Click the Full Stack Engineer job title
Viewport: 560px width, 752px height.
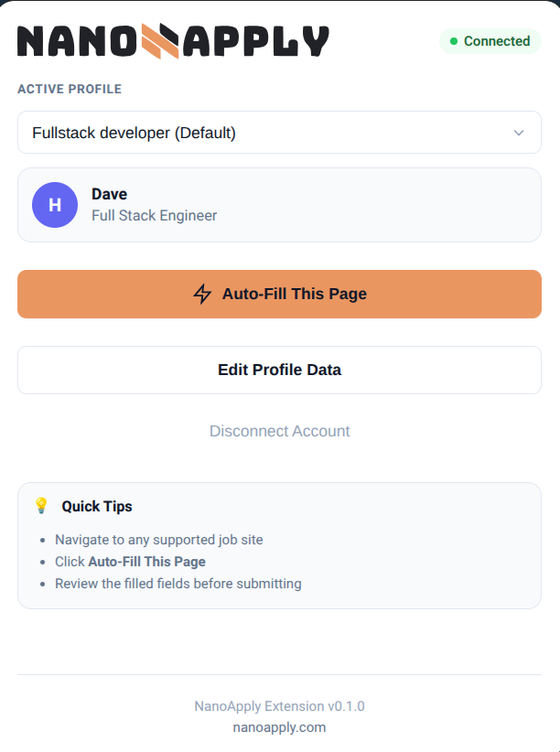coord(154,216)
